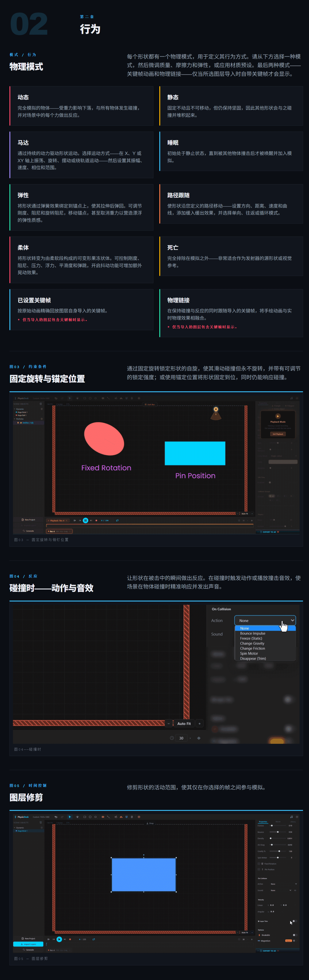Choose Freeze (Static) in the Action list
The width and height of the screenshot is (309, 980).
click(265, 638)
